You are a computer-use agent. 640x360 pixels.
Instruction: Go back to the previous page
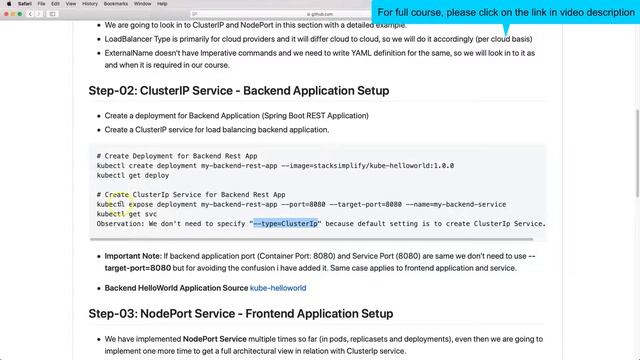tap(30, 14)
